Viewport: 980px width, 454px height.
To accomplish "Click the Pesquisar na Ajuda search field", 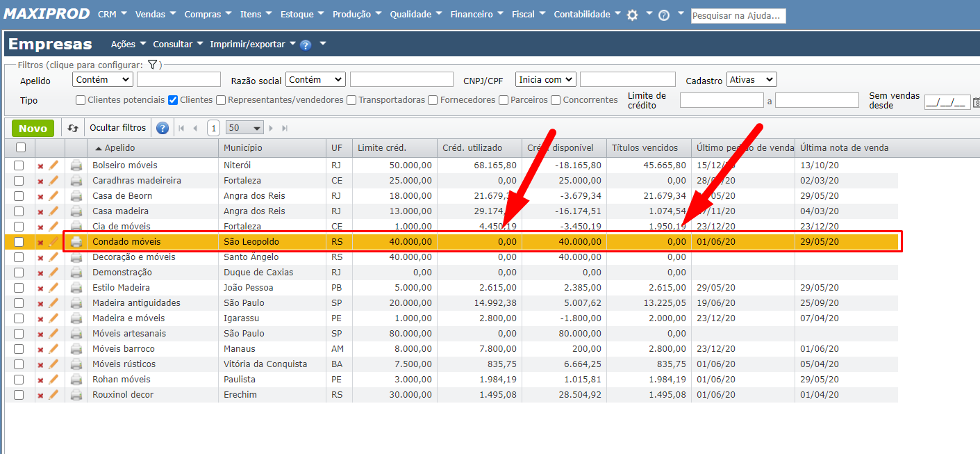I will pyautogui.click(x=738, y=15).
